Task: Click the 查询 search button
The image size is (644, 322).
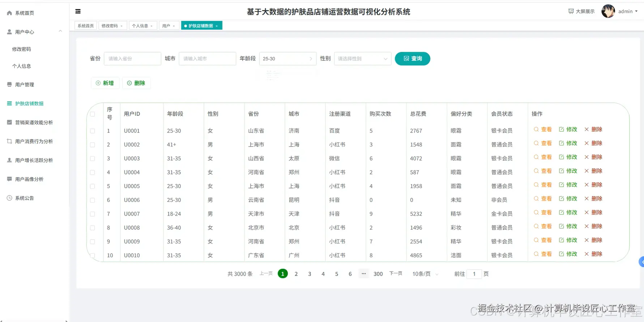Action: [413, 59]
